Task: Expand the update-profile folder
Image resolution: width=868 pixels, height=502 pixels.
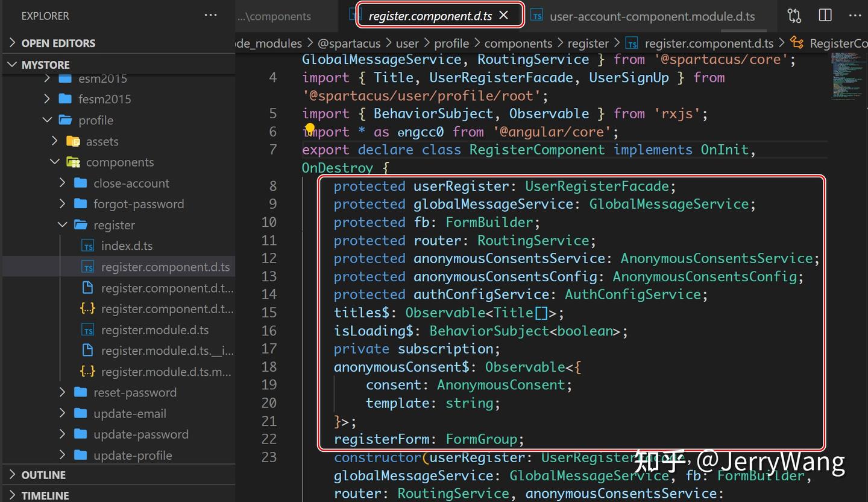Action: point(63,456)
